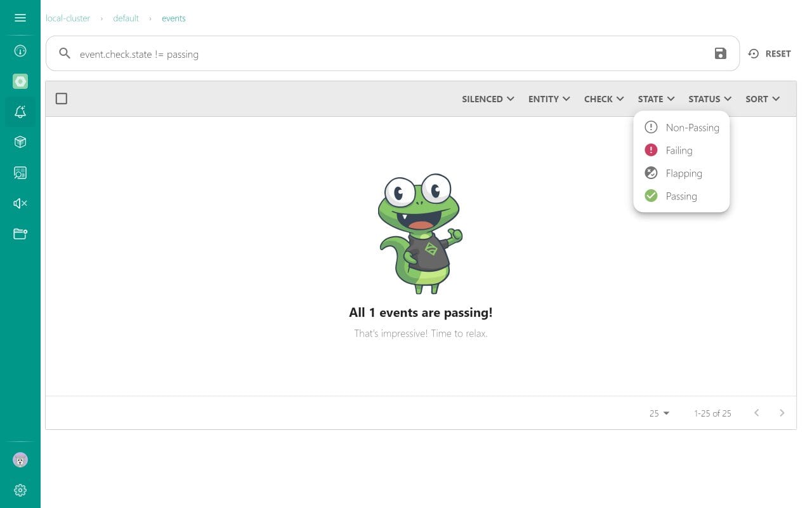Select the Checks icon in the sidebar
The height and width of the screenshot is (508, 812).
[x=20, y=173]
